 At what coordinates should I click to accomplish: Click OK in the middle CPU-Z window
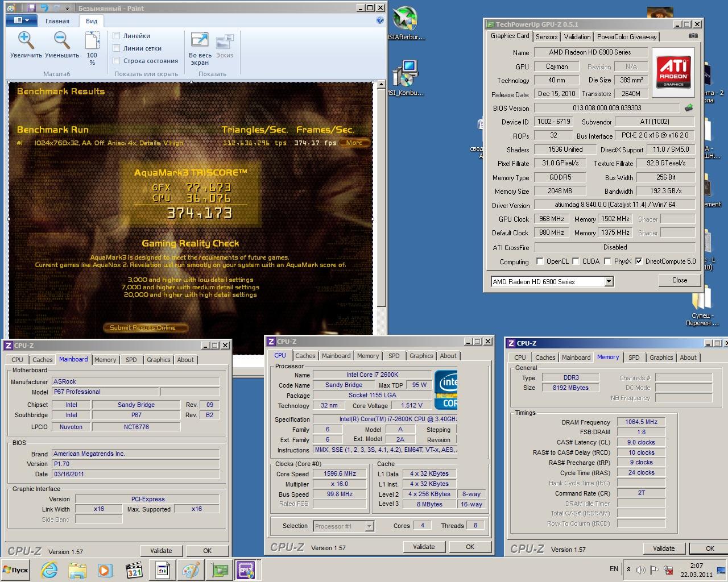click(x=470, y=547)
